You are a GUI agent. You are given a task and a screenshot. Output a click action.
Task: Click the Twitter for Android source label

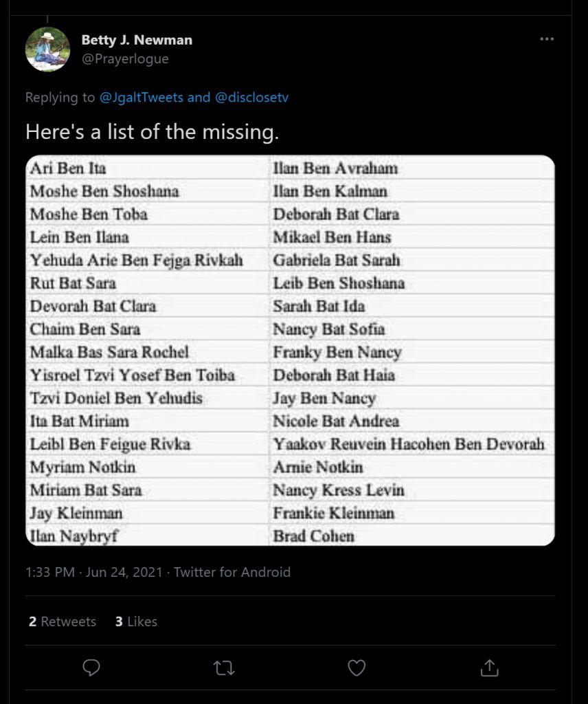(232, 572)
